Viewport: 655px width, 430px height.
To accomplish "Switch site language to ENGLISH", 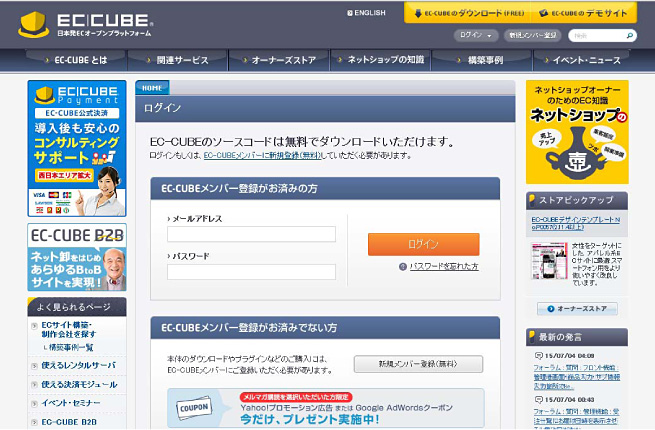I will coord(366,13).
